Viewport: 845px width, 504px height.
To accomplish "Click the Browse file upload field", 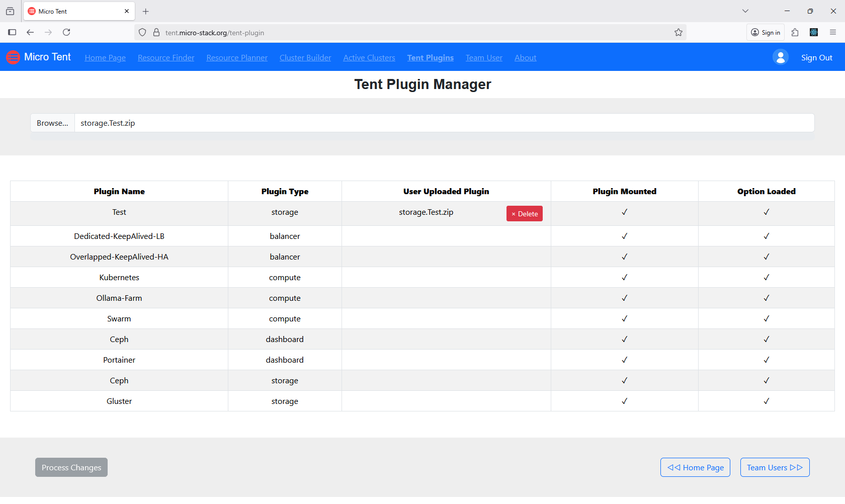I will [52, 123].
